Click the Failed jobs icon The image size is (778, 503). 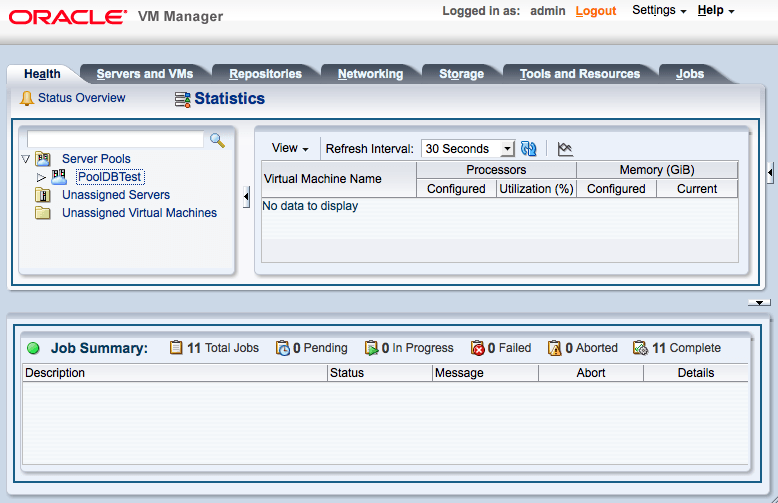click(477, 348)
